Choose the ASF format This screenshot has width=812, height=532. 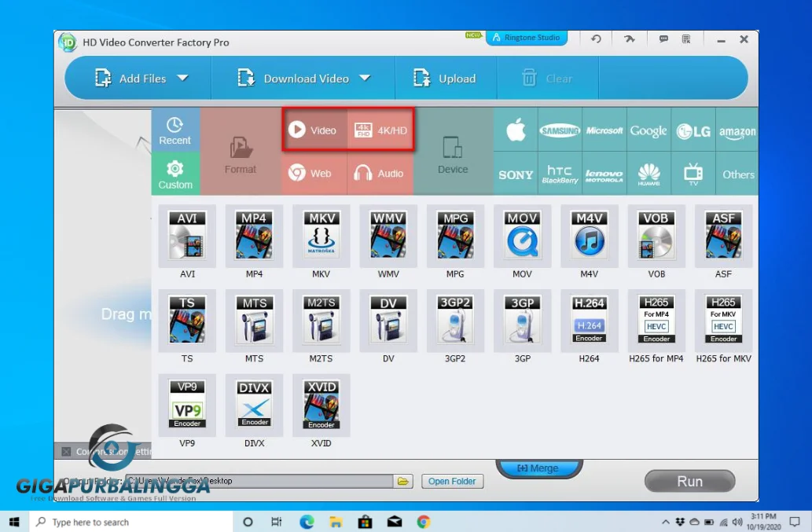(x=723, y=236)
